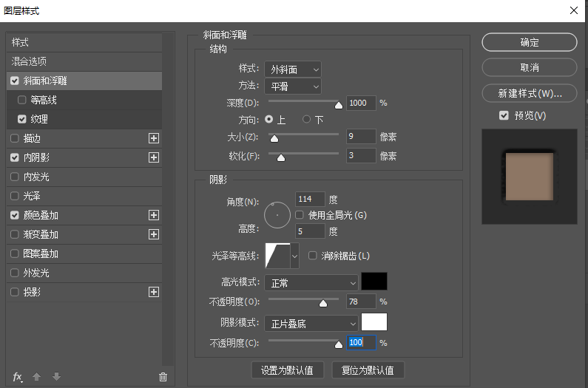This screenshot has height=388, width=588.
Task: Open the black highlight color swatch
Action: [x=374, y=282]
